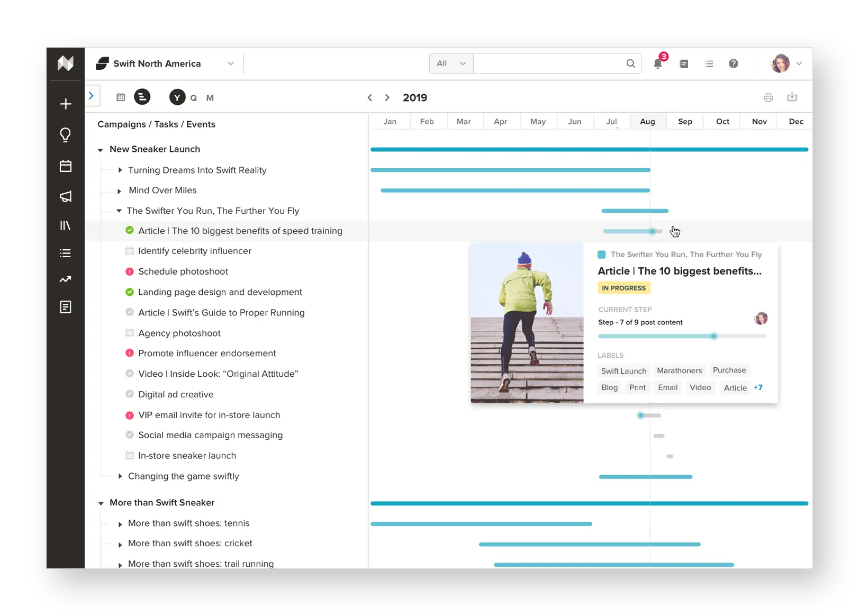Click the print icon
This screenshot has height=616, width=859.
[x=768, y=97]
